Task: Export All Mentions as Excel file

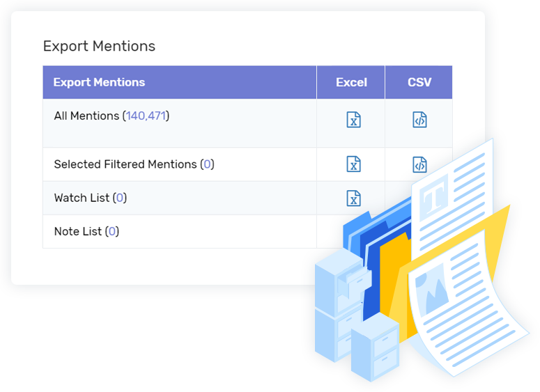Action: [x=353, y=120]
